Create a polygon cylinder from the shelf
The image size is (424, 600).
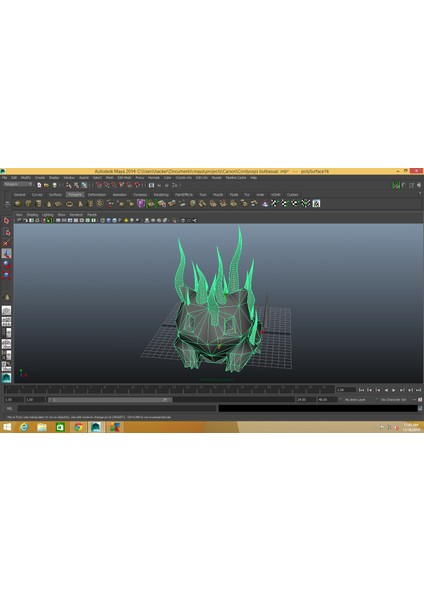pos(38,204)
